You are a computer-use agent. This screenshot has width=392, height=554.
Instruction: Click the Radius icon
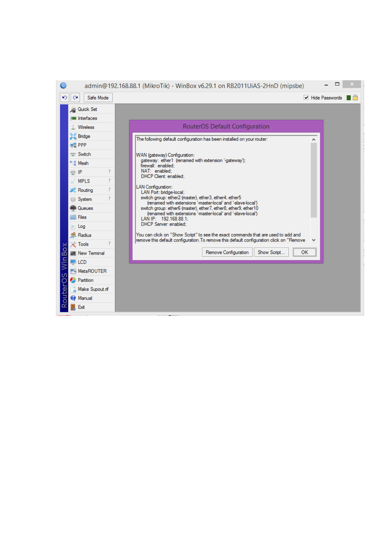(x=73, y=235)
